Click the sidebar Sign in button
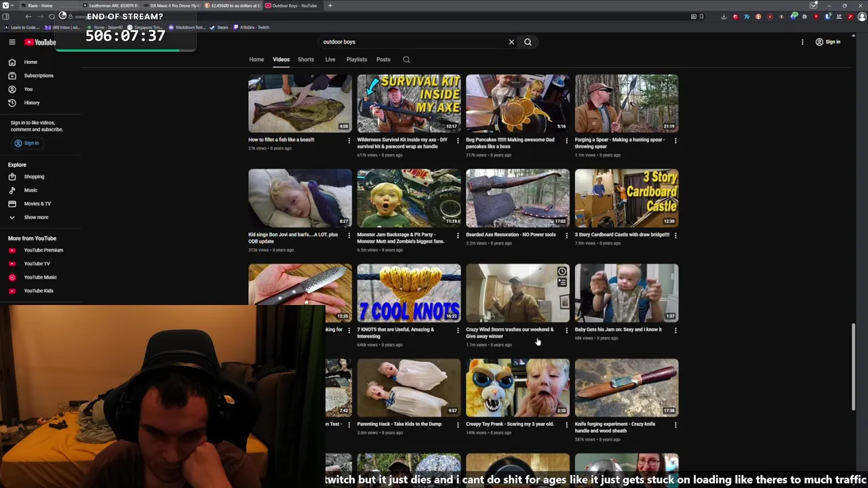Image resolution: width=868 pixels, height=488 pixels. click(x=27, y=143)
